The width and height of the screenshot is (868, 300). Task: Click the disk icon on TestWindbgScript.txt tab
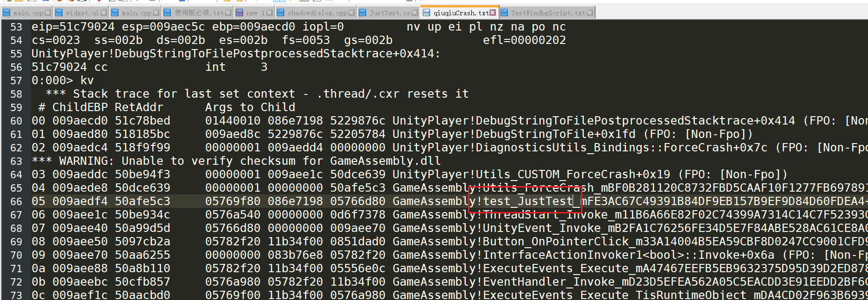(x=505, y=13)
